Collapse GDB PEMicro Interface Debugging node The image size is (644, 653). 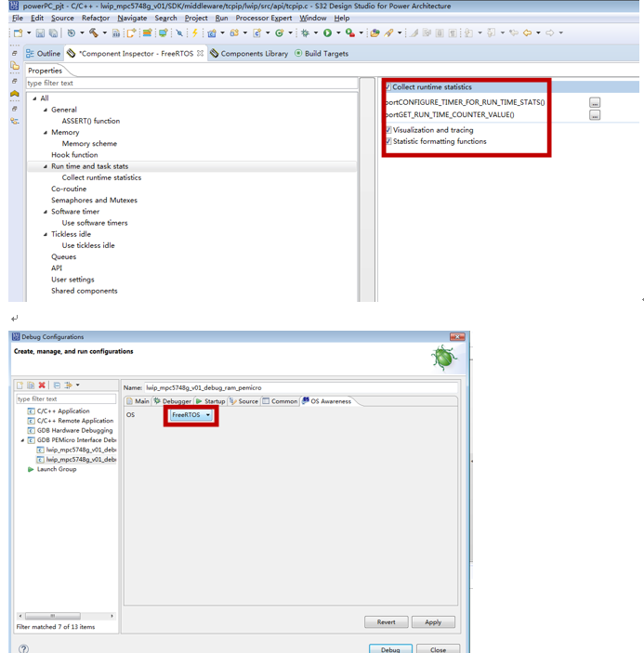[x=22, y=440]
